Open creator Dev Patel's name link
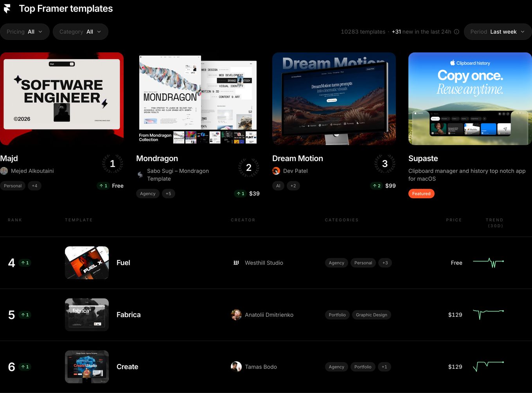This screenshot has width=532, height=393. point(295,171)
